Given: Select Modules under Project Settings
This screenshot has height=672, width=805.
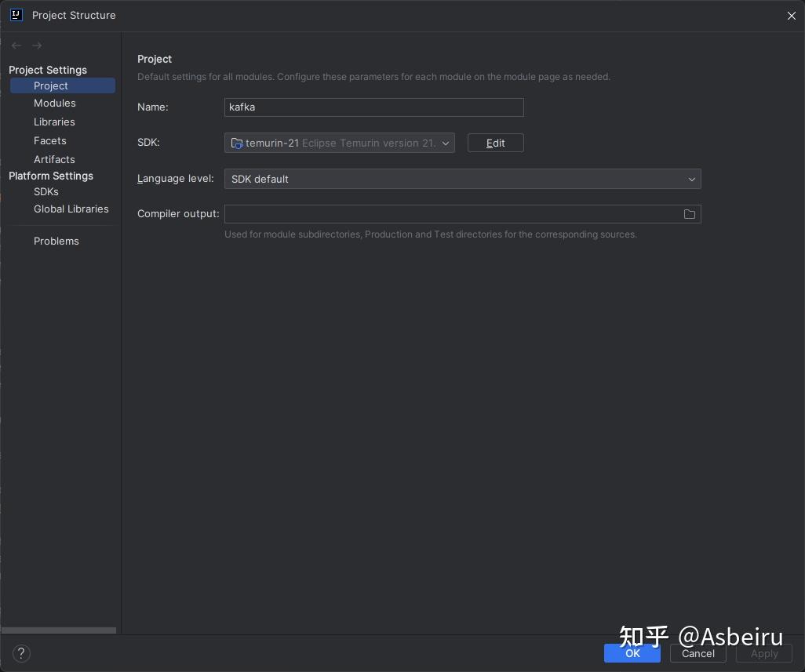Looking at the screenshot, I should pos(54,103).
